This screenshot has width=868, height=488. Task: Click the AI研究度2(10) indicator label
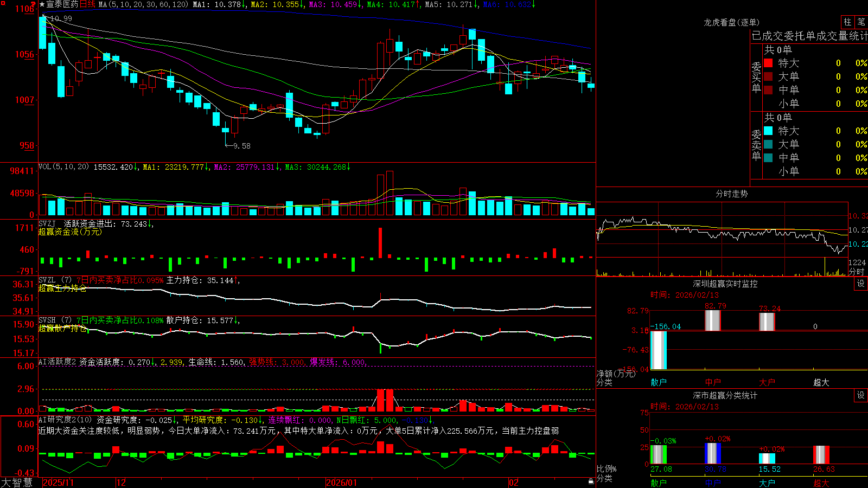coord(66,420)
